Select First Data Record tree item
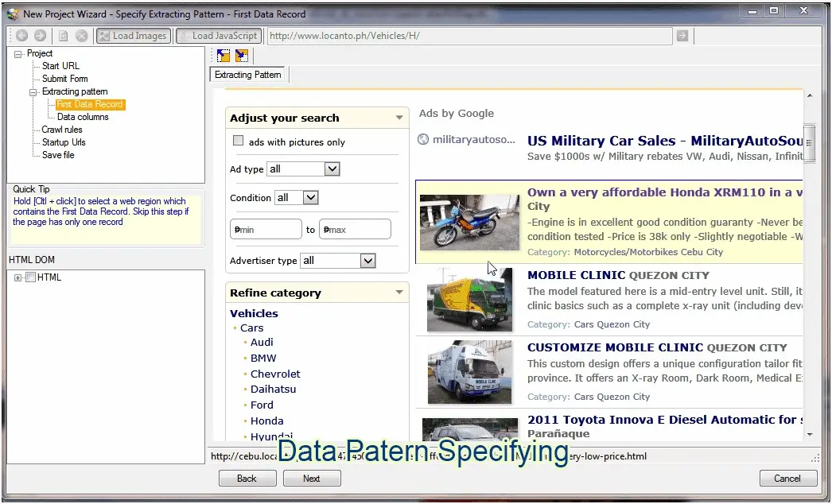Image resolution: width=832 pixels, height=504 pixels. click(x=90, y=104)
